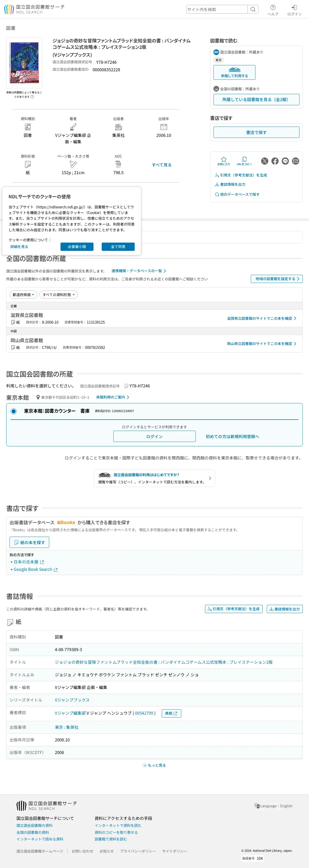309x868 pixels.
Task: Click the search magnifier button
Action: (x=253, y=10)
